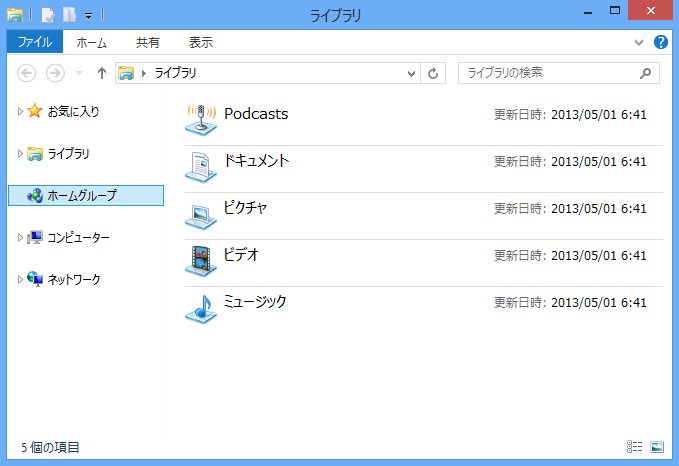
Task: Maximize the ライブラリ window
Action: pyautogui.click(x=615, y=11)
